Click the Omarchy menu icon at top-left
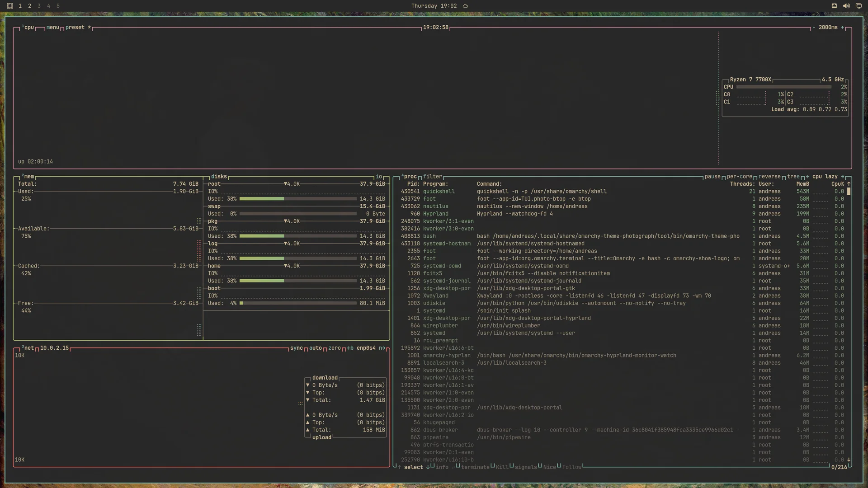 point(10,6)
